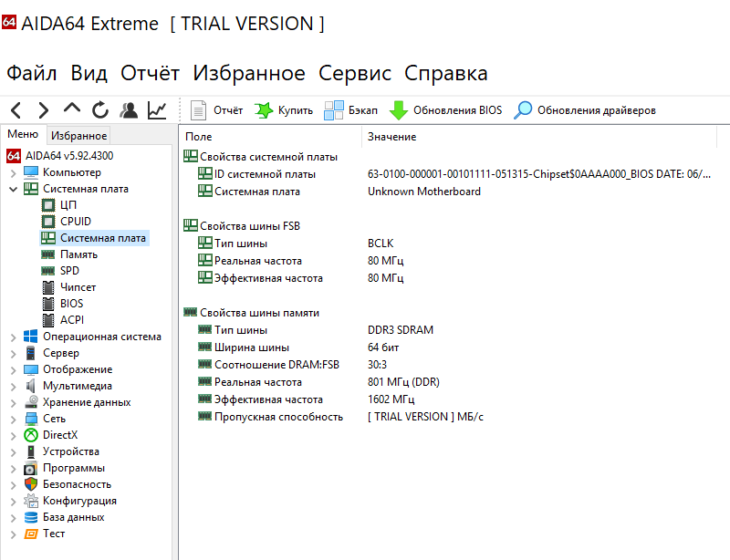This screenshot has width=730, height=560.
Task: Click the Windows logo icon for Операционная система
Action: click(x=31, y=337)
